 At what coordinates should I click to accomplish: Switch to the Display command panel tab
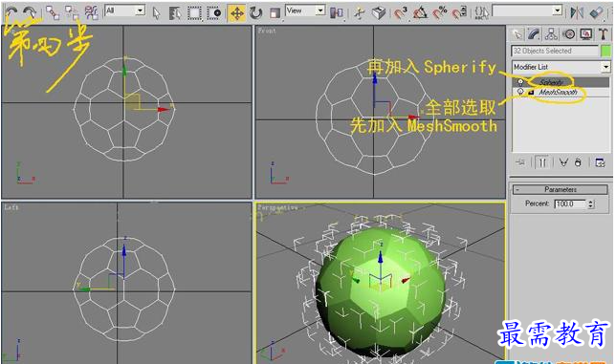coord(586,34)
